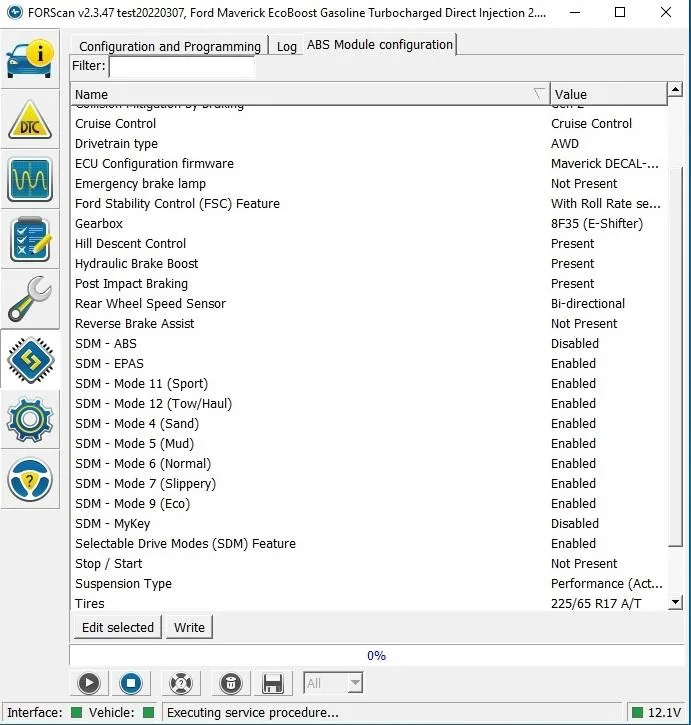The width and height of the screenshot is (691, 725).
Task: Select the Rear Wheel Speed Sensor row
Action: (369, 303)
